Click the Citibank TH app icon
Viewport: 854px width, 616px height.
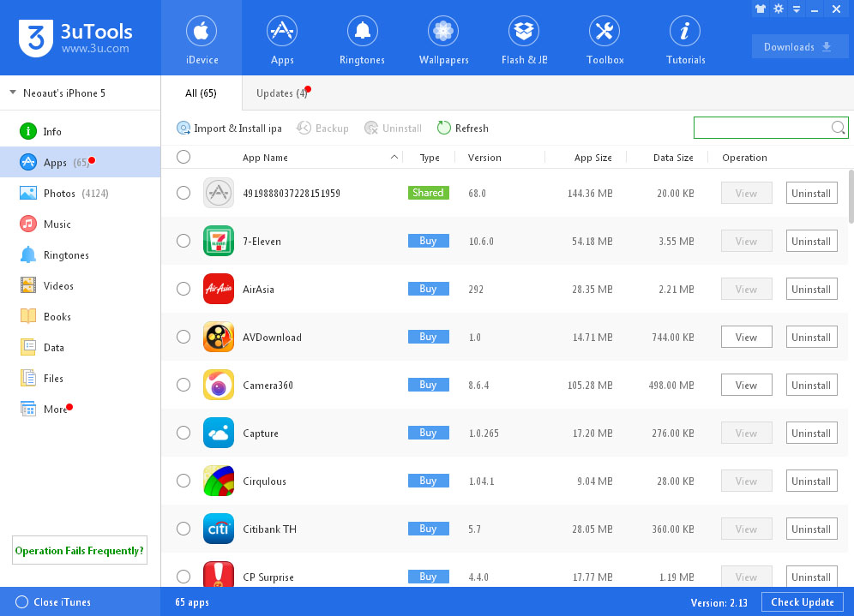[219, 529]
